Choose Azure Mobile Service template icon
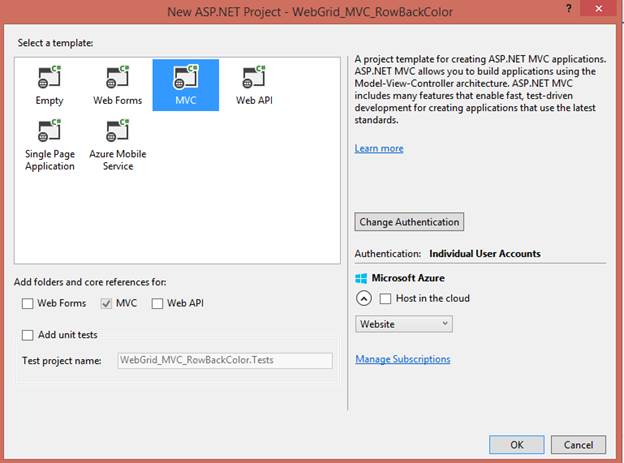 coord(118,131)
